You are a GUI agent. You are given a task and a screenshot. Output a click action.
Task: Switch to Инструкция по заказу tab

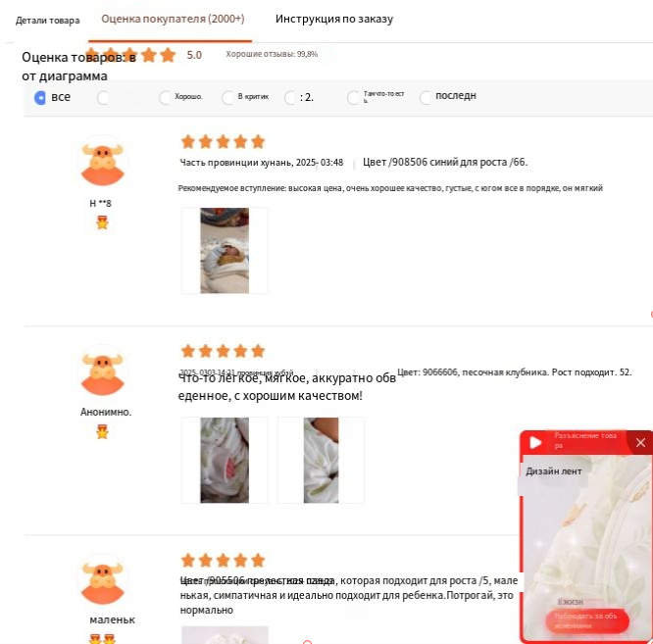click(x=334, y=20)
